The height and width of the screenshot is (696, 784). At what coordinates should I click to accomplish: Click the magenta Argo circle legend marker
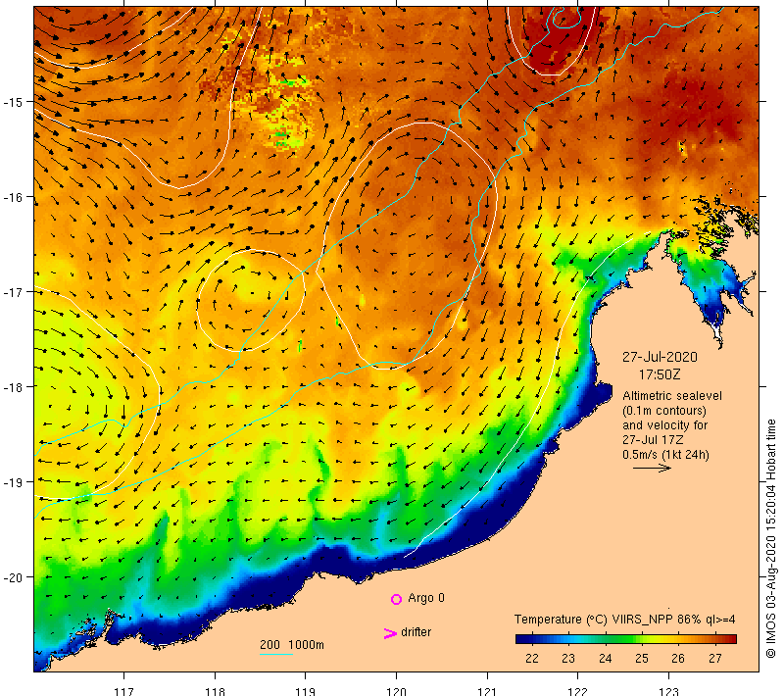(396, 599)
